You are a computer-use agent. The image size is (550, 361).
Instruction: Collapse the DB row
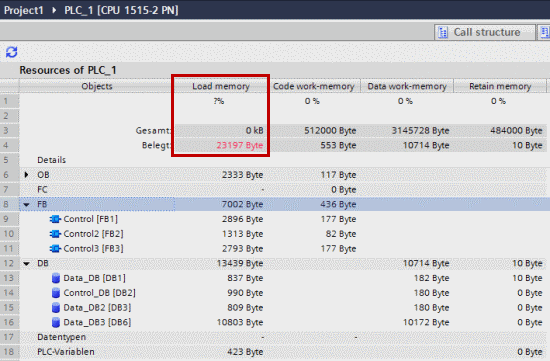26,263
